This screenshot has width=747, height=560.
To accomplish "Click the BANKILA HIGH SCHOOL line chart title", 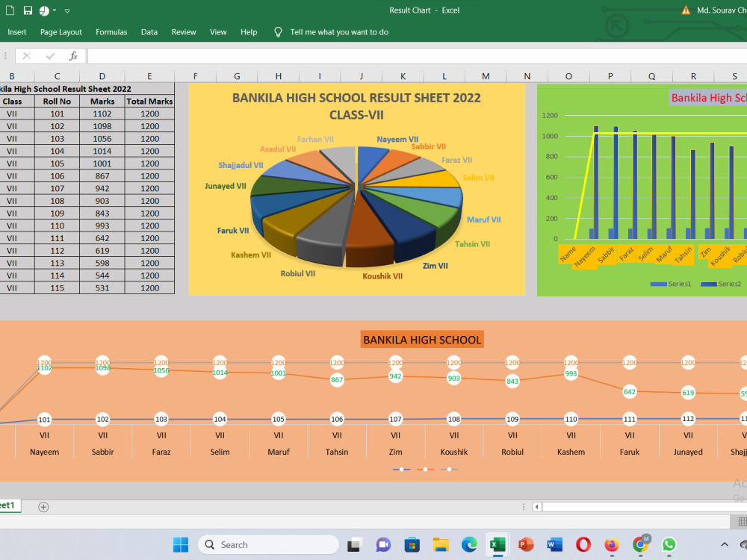I will click(x=422, y=340).
